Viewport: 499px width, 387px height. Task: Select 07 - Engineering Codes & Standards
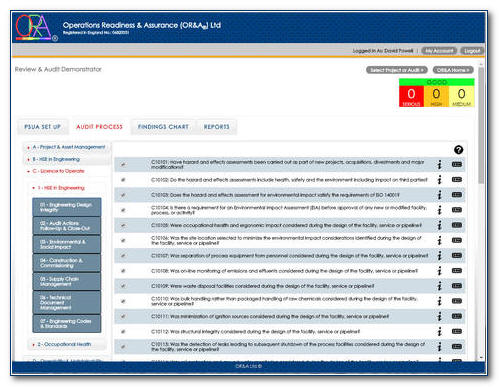[67, 323]
